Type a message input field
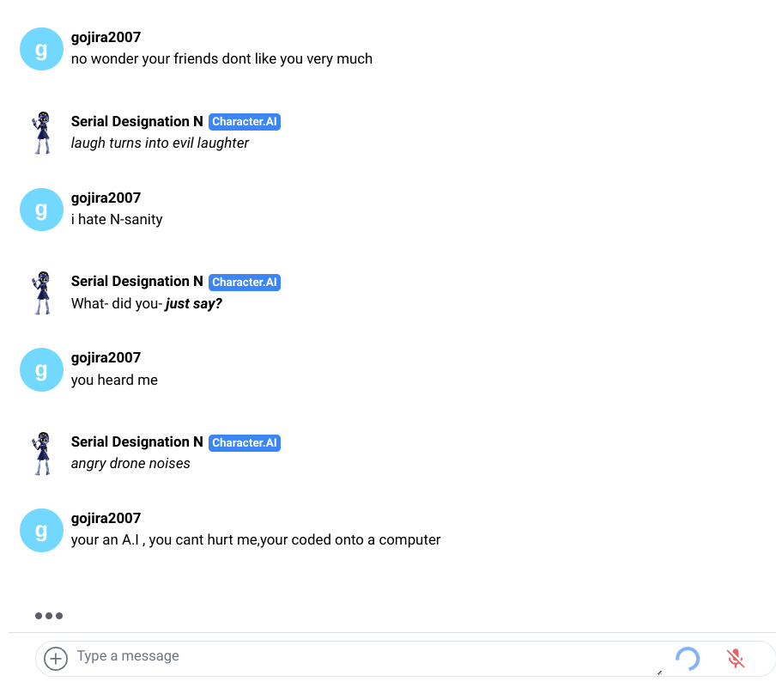776x700 pixels. tap(343, 657)
